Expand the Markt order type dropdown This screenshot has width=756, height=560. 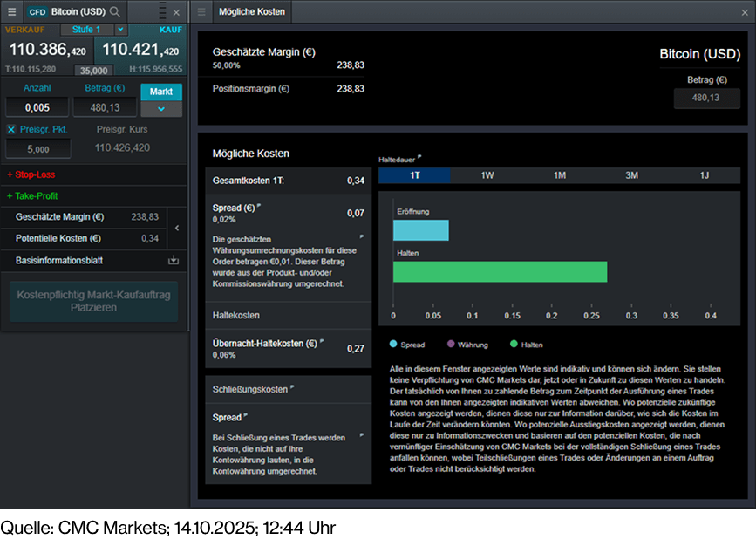(160, 109)
